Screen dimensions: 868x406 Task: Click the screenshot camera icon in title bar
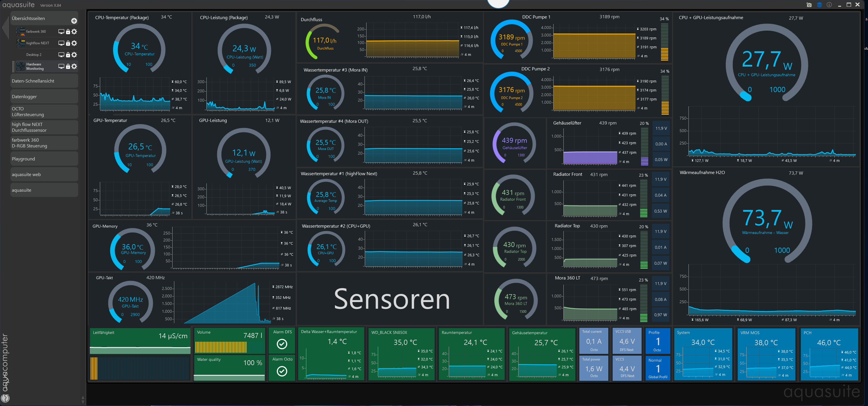tap(809, 5)
